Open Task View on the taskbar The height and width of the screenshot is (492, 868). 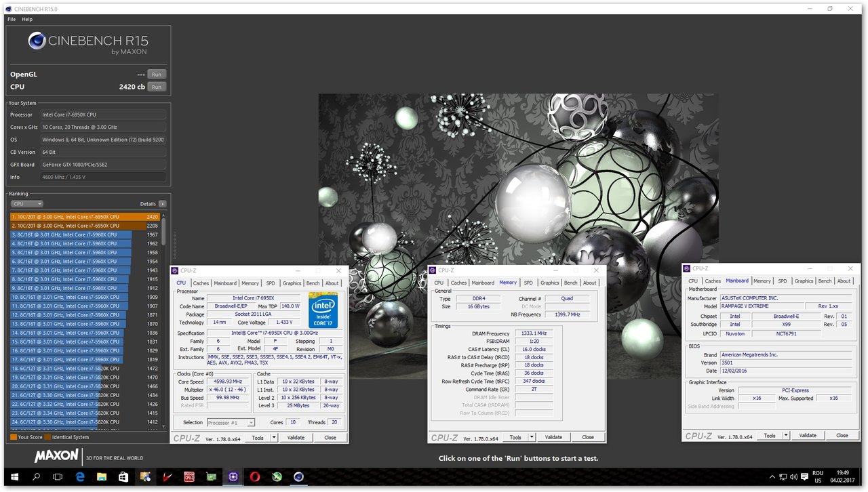(58, 477)
